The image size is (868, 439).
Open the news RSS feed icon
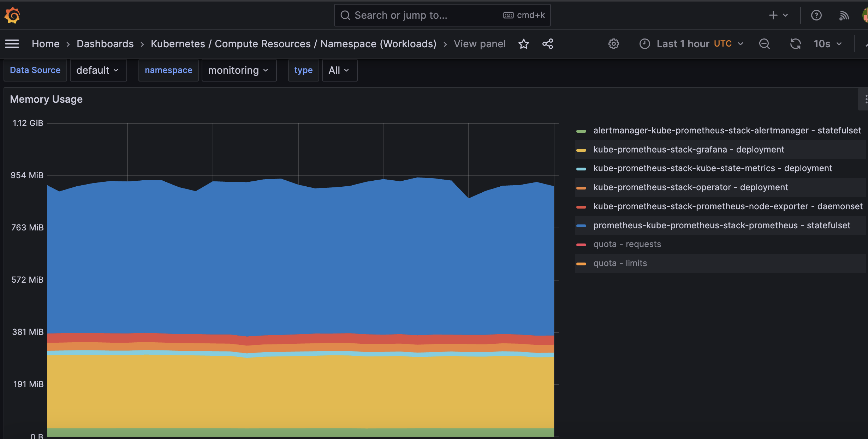(x=844, y=15)
